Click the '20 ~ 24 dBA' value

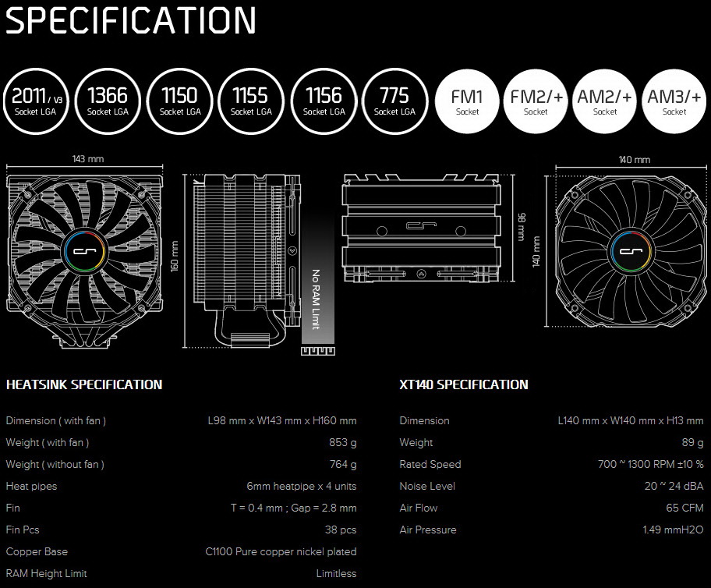point(674,486)
